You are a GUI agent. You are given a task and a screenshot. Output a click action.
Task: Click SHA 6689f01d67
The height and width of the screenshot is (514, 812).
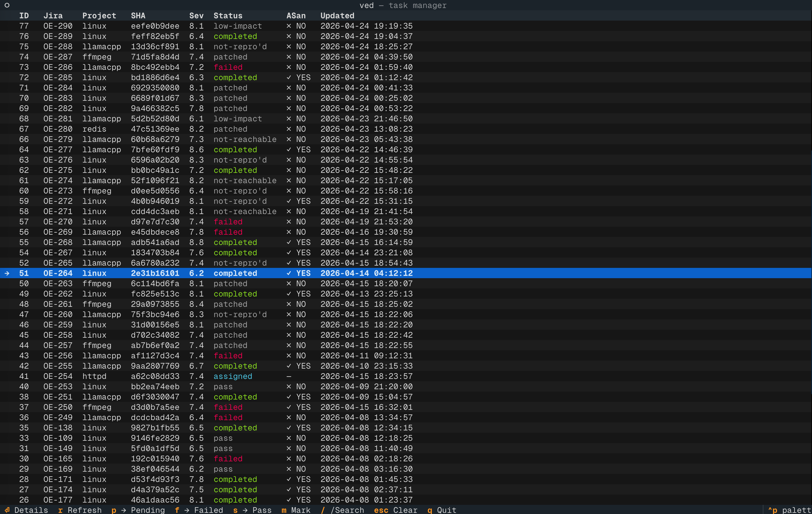(155, 98)
